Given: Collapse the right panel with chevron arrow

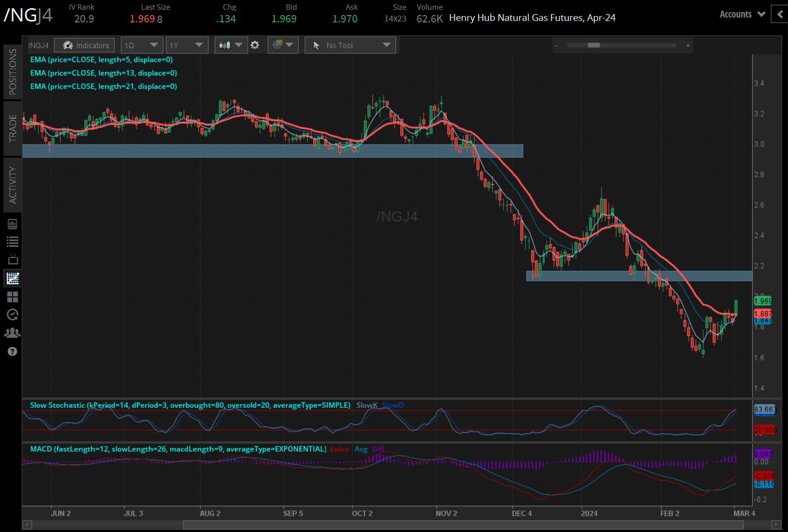Looking at the screenshot, I should (x=780, y=15).
